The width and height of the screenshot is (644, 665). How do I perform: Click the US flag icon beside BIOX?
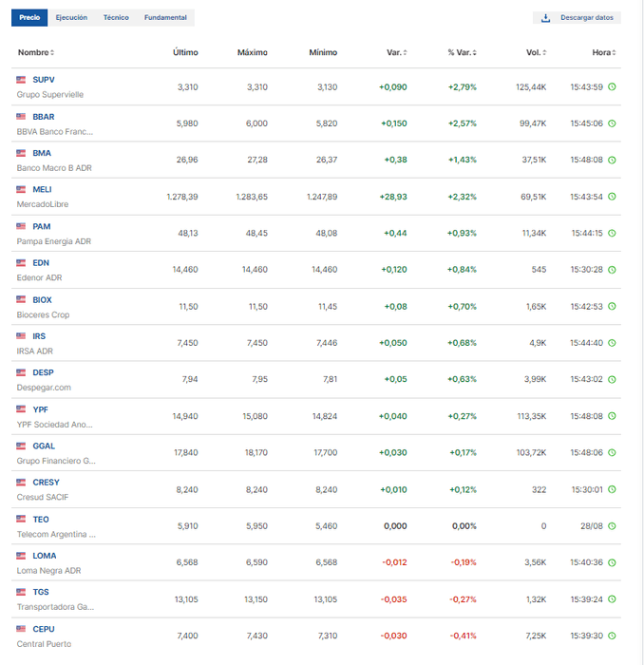pos(21,299)
